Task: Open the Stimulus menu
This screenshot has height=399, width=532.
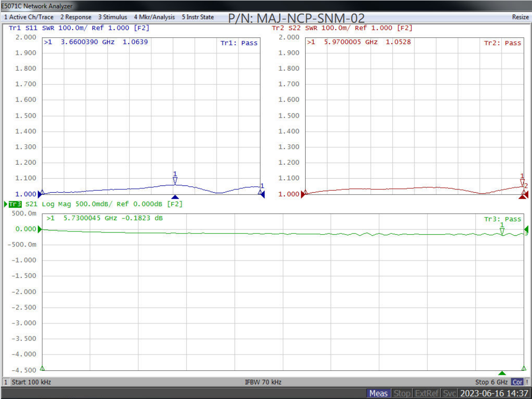Action: pyautogui.click(x=113, y=17)
